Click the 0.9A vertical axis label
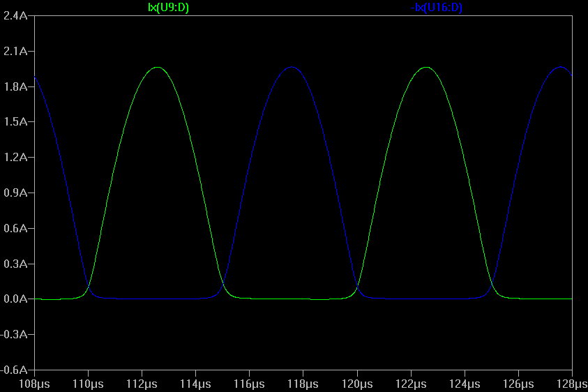 [15, 193]
